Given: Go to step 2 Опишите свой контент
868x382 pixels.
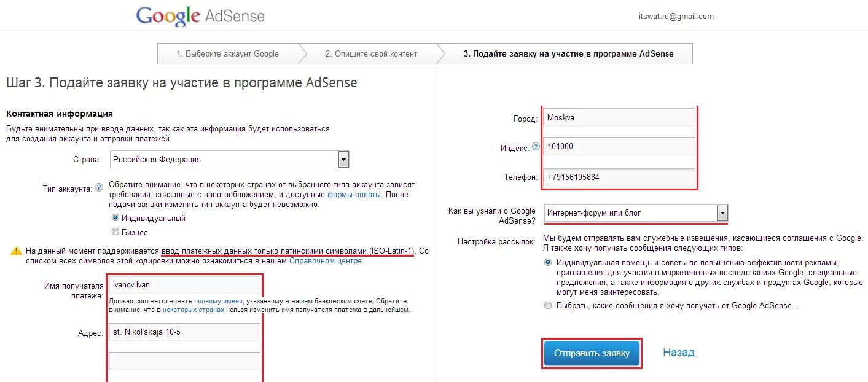Looking at the screenshot, I should (x=371, y=54).
